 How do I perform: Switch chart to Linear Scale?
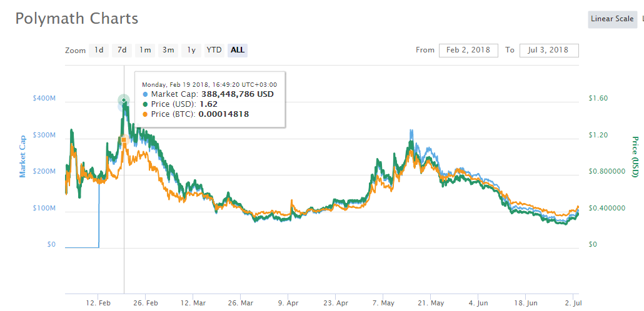(x=612, y=19)
